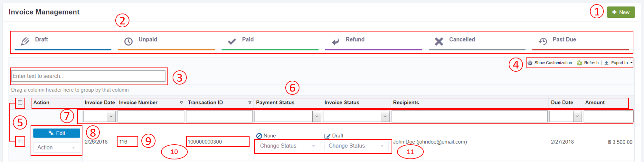Click the Refresh icon in toolbar
Viewport: 644px width, 162px height.
(x=580, y=63)
